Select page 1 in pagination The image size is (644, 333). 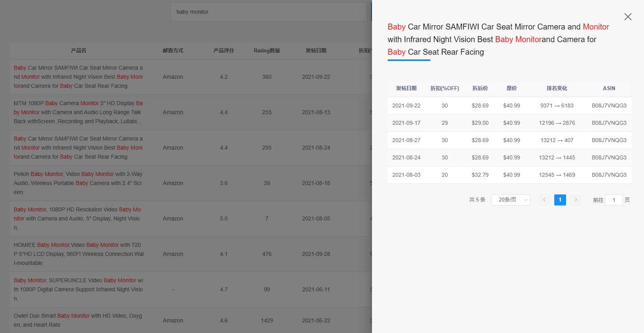point(560,200)
